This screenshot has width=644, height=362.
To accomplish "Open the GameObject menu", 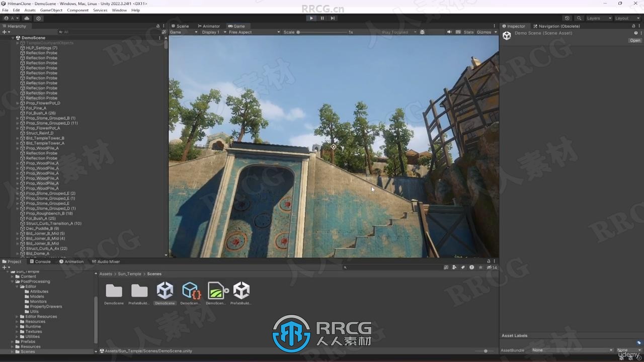I will [x=51, y=10].
